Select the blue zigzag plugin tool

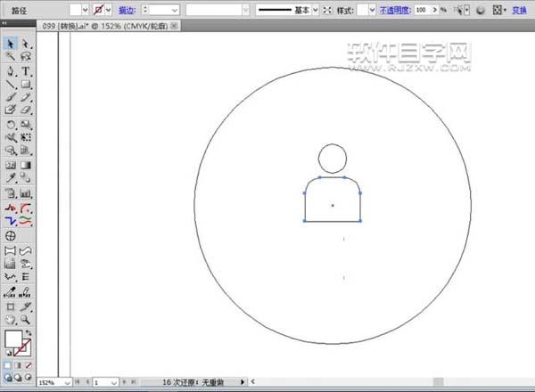10,221
